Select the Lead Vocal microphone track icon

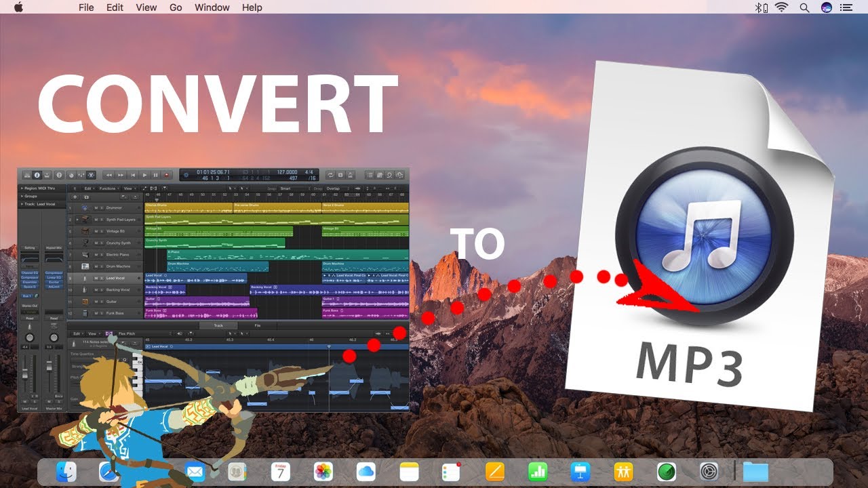(x=85, y=278)
